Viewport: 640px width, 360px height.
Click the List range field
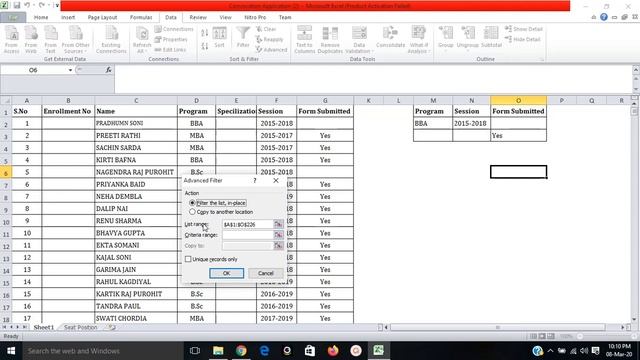tap(247, 224)
